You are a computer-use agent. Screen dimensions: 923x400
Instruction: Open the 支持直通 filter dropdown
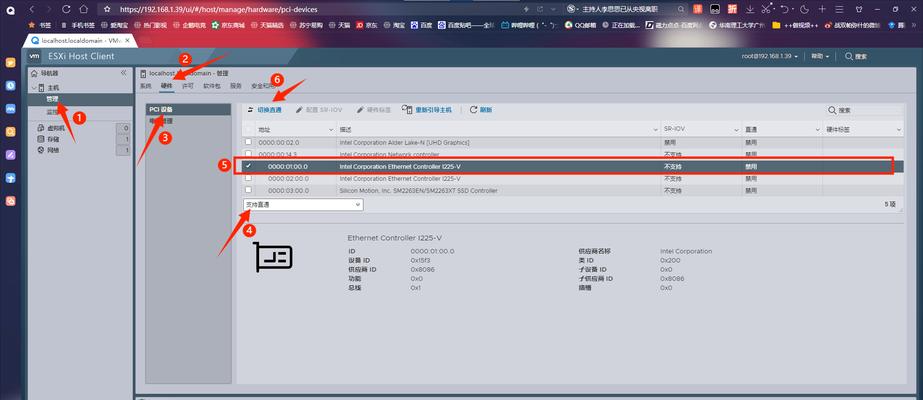coord(303,205)
